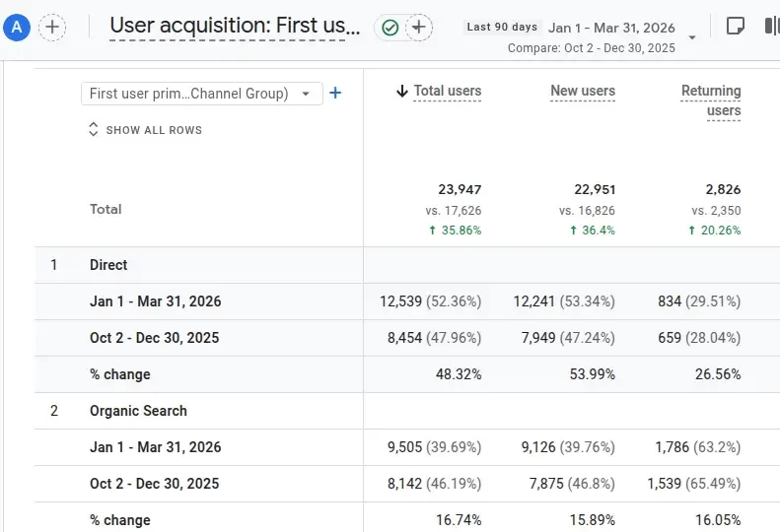Click Direct prior new users cell 7,949 (47.24%)
The width and height of the screenshot is (780, 532).
tap(568, 338)
